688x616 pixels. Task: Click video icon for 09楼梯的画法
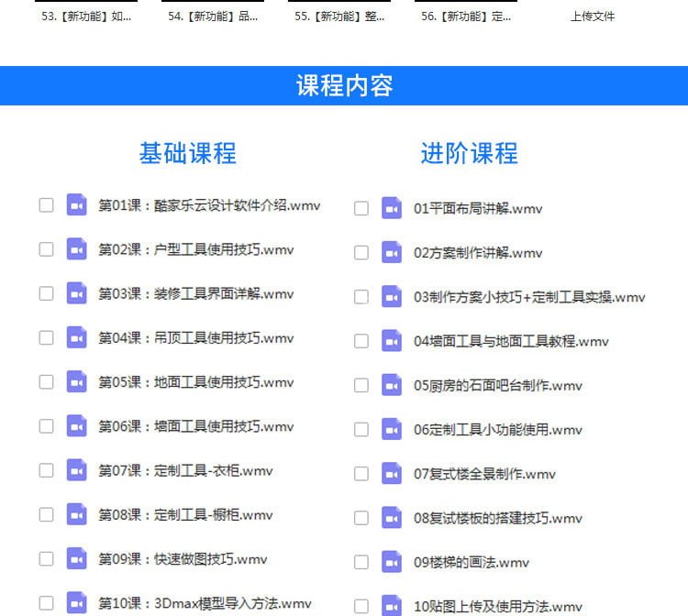tap(392, 562)
